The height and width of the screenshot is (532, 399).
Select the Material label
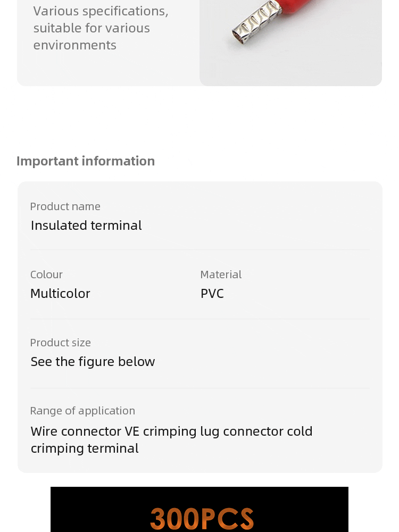pyautogui.click(x=221, y=275)
